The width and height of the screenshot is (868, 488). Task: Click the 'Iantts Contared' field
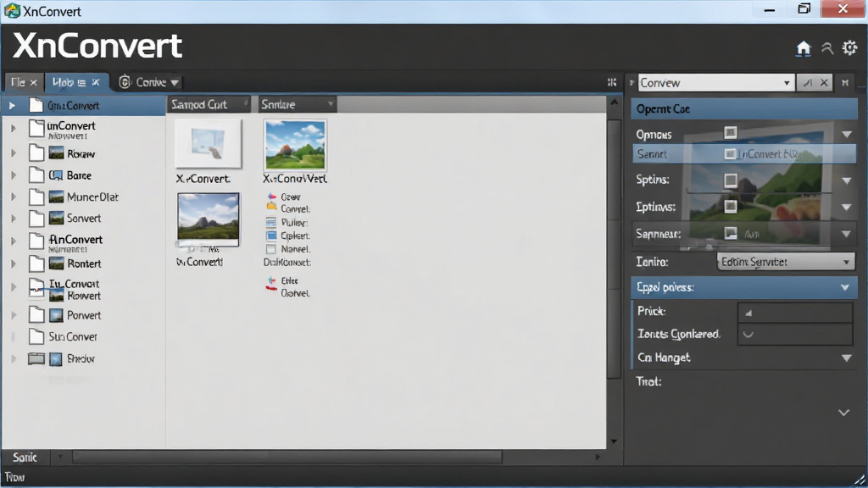(795, 334)
